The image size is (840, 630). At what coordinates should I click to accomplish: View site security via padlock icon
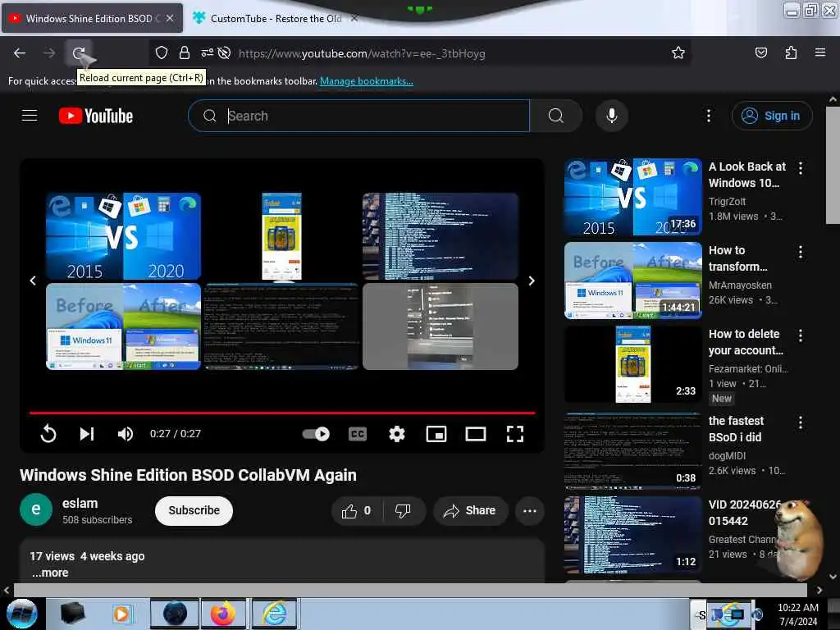point(185,52)
